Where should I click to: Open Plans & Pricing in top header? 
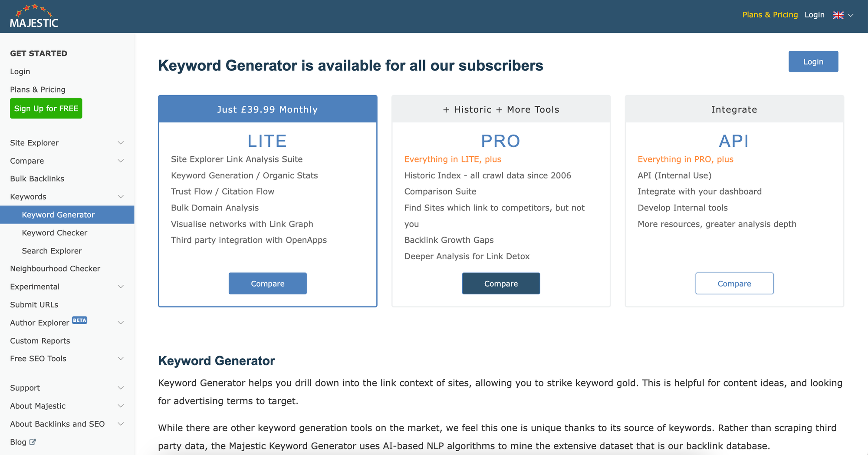click(770, 15)
